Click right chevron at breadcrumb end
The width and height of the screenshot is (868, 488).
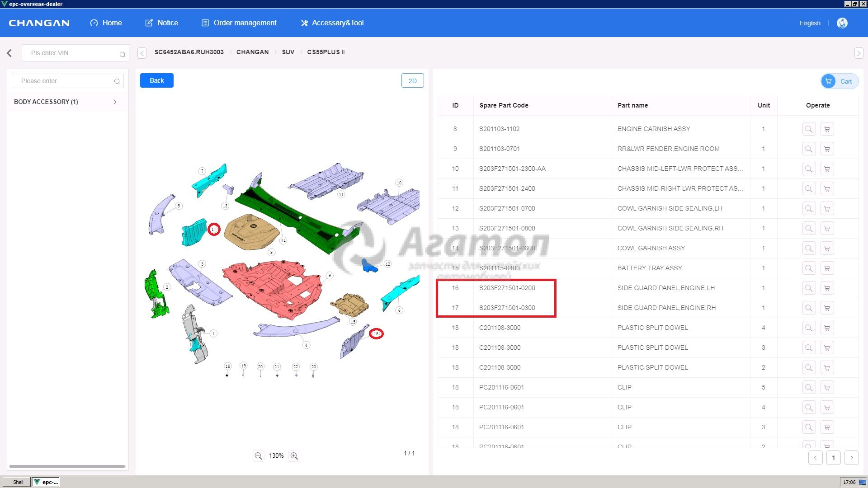(859, 53)
